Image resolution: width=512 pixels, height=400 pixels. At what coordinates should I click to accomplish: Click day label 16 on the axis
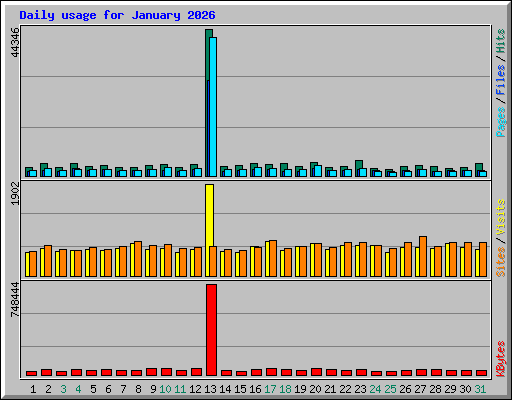[255, 389]
